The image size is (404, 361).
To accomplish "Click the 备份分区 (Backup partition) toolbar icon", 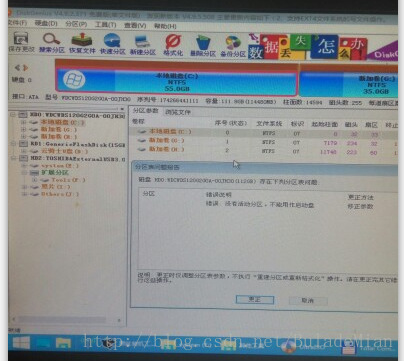I will coord(233,46).
